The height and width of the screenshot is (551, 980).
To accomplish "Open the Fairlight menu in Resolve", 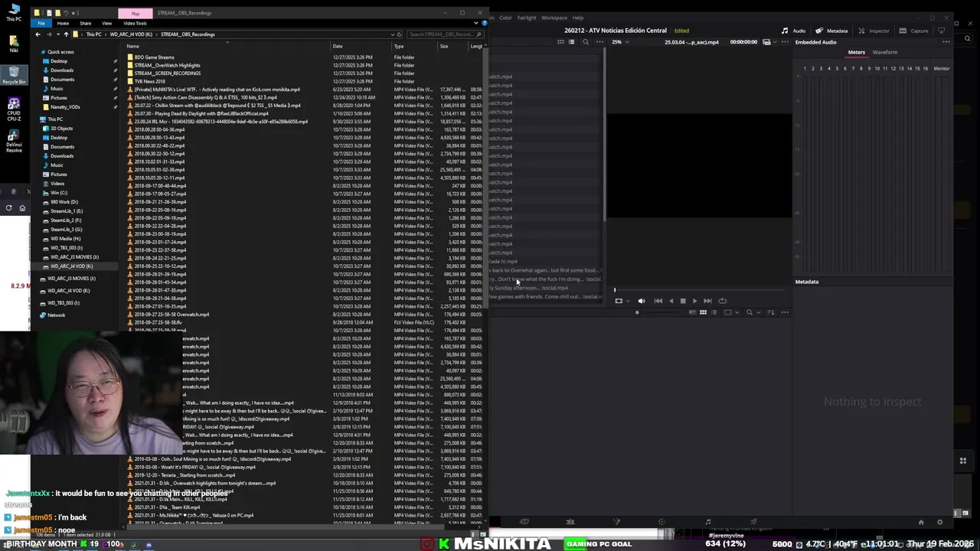I will tap(527, 18).
